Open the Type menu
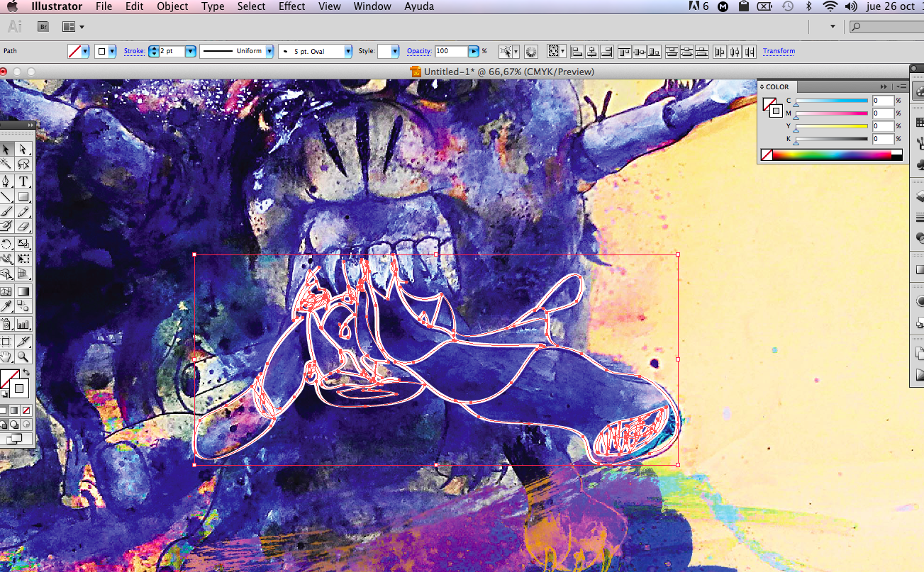The height and width of the screenshot is (572, 924). pyautogui.click(x=213, y=6)
